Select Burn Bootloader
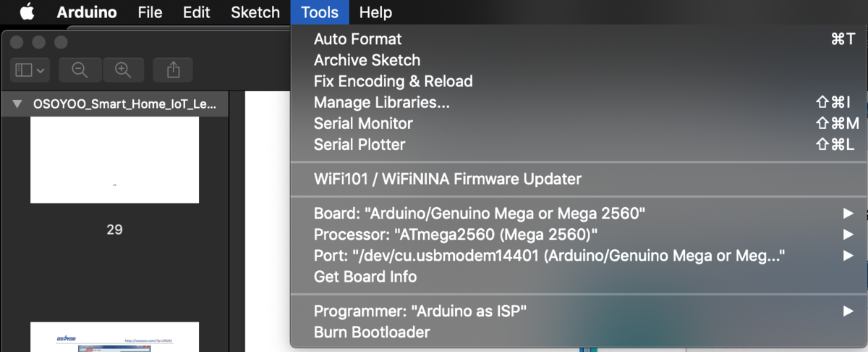This screenshot has width=868, height=352. (372, 332)
